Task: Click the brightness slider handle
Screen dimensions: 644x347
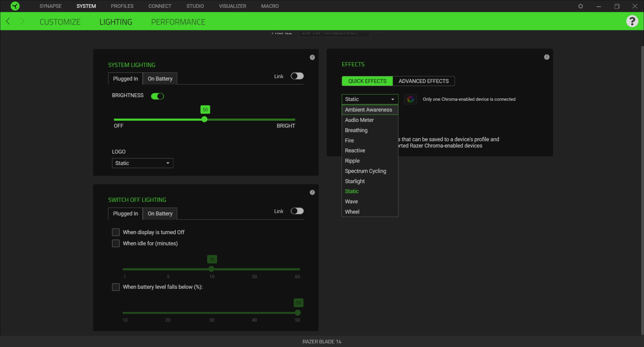Action: (x=205, y=119)
